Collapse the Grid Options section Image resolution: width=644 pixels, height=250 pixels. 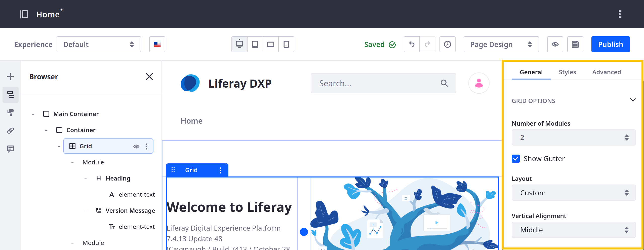point(633,100)
